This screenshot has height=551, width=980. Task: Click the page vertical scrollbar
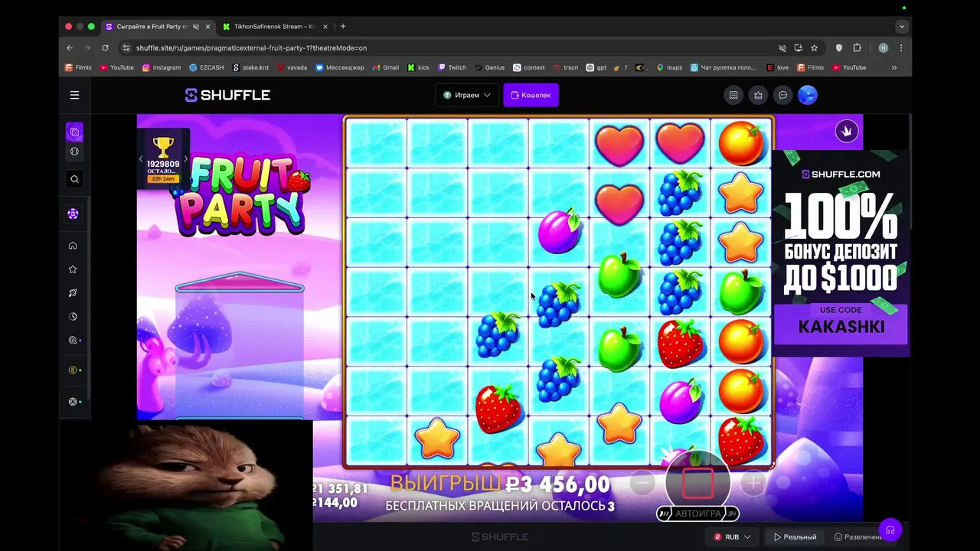pos(910,172)
